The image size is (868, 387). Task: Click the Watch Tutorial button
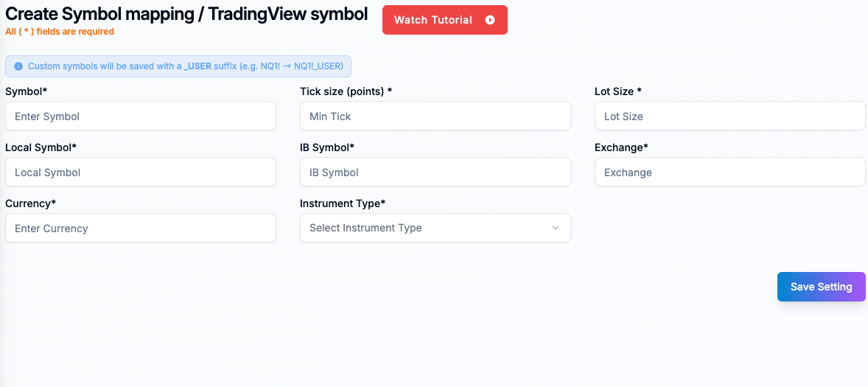coord(444,20)
